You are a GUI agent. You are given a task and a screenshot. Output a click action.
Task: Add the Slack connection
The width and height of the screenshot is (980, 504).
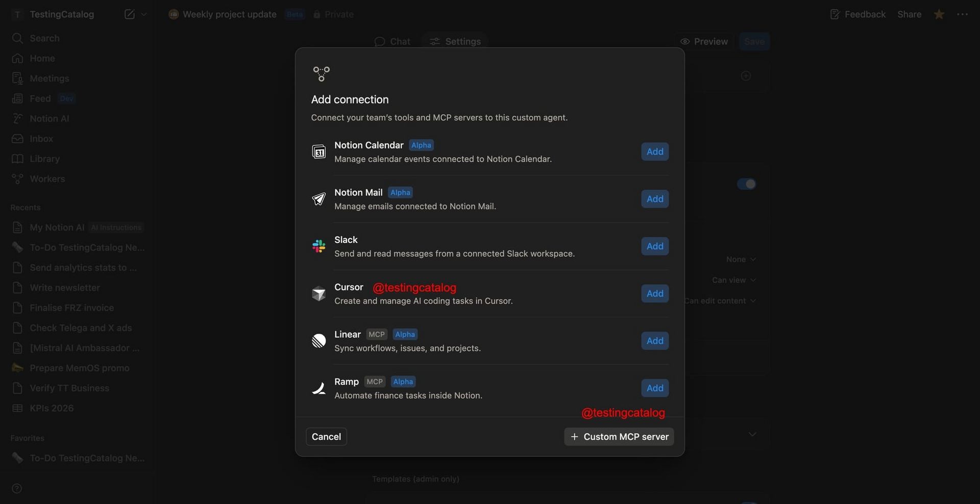point(655,246)
